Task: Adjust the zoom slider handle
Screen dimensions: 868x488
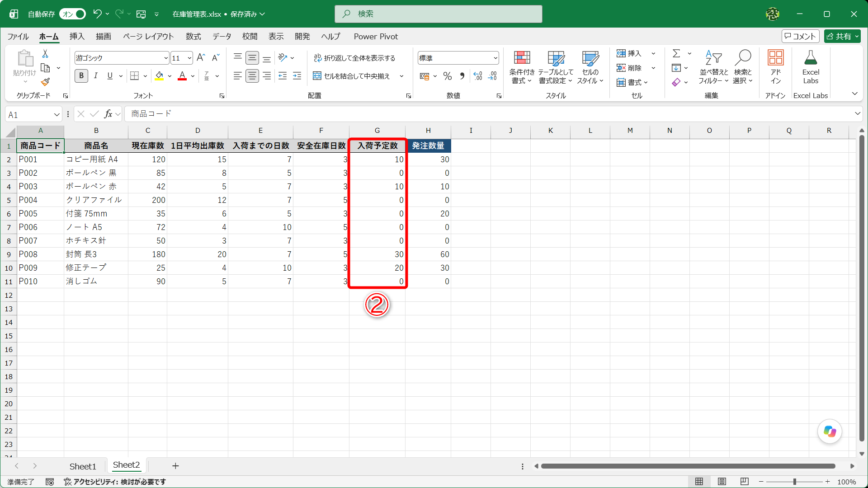Action: 794,482
